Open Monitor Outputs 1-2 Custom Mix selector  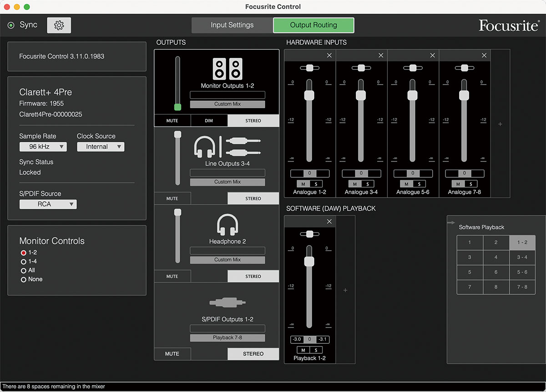click(227, 104)
